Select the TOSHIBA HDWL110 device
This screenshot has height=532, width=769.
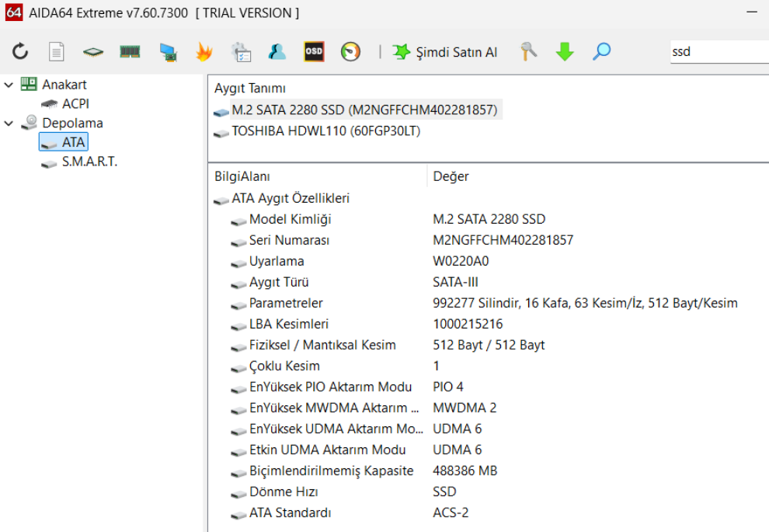coord(325,131)
